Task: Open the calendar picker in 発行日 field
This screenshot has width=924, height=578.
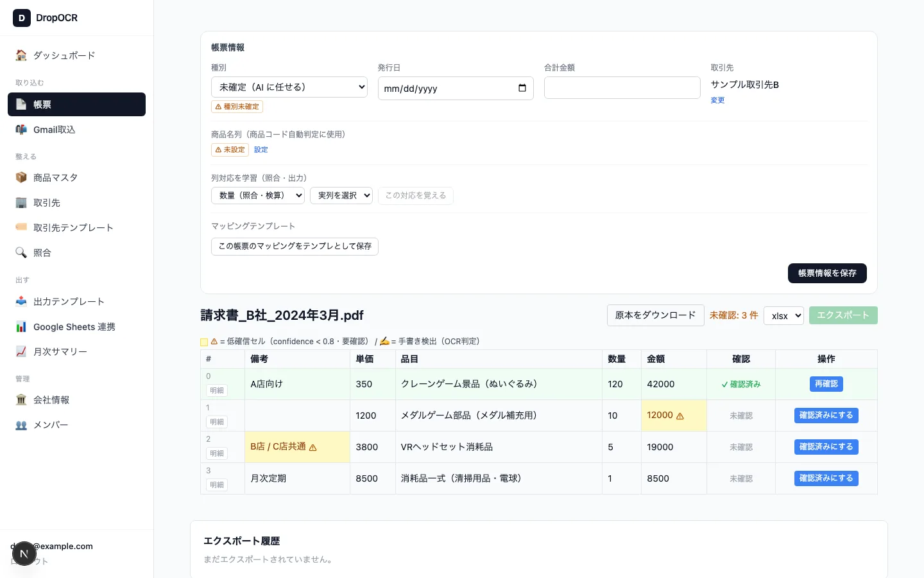Action: (522, 88)
